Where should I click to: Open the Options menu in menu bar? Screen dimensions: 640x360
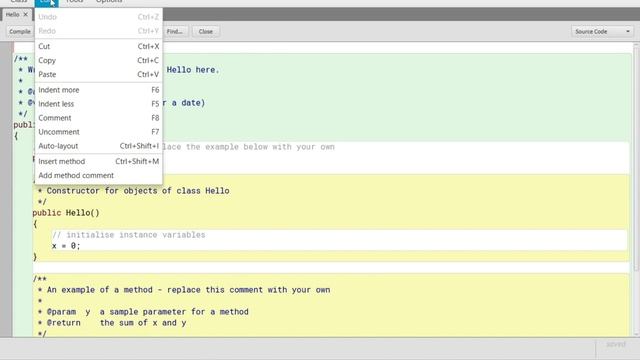(x=109, y=2)
